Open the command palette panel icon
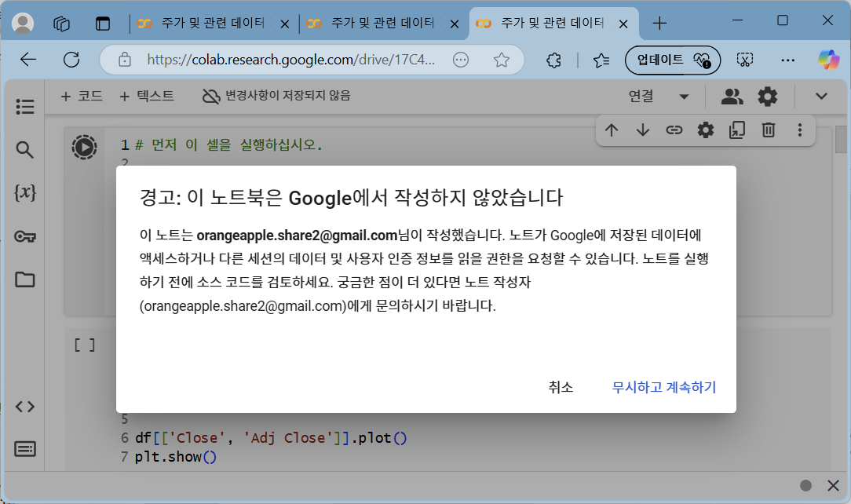The height and width of the screenshot is (504, 851). pyautogui.click(x=25, y=449)
